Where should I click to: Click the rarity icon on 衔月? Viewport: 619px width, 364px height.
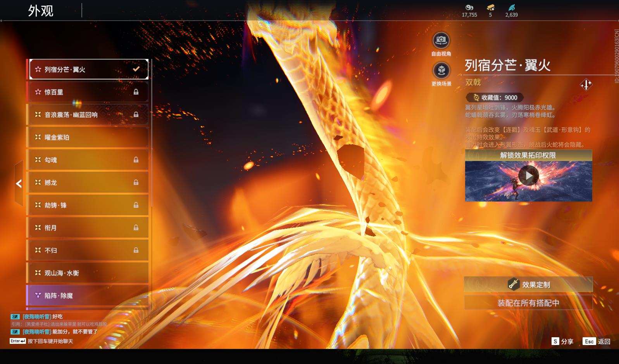point(38,228)
